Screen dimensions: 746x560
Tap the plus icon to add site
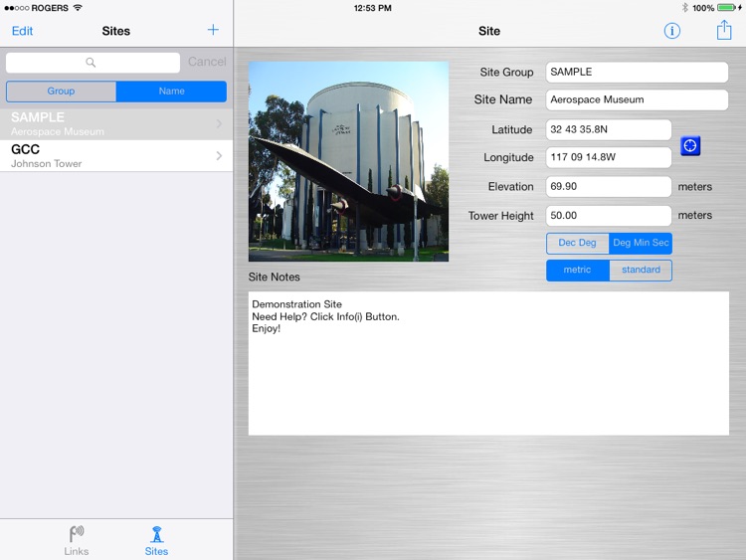213,30
